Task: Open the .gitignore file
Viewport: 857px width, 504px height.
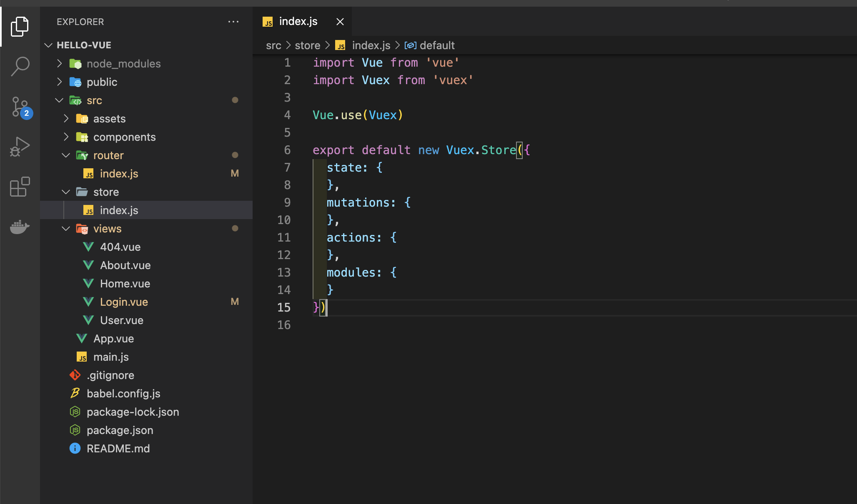Action: point(146,375)
